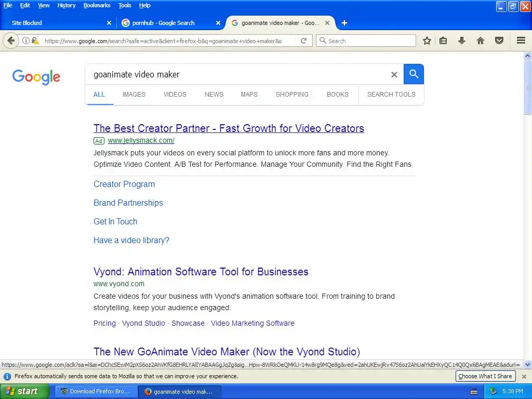The height and width of the screenshot is (399, 532).
Task: Open the Firefox hamburger menu
Action: click(x=521, y=41)
